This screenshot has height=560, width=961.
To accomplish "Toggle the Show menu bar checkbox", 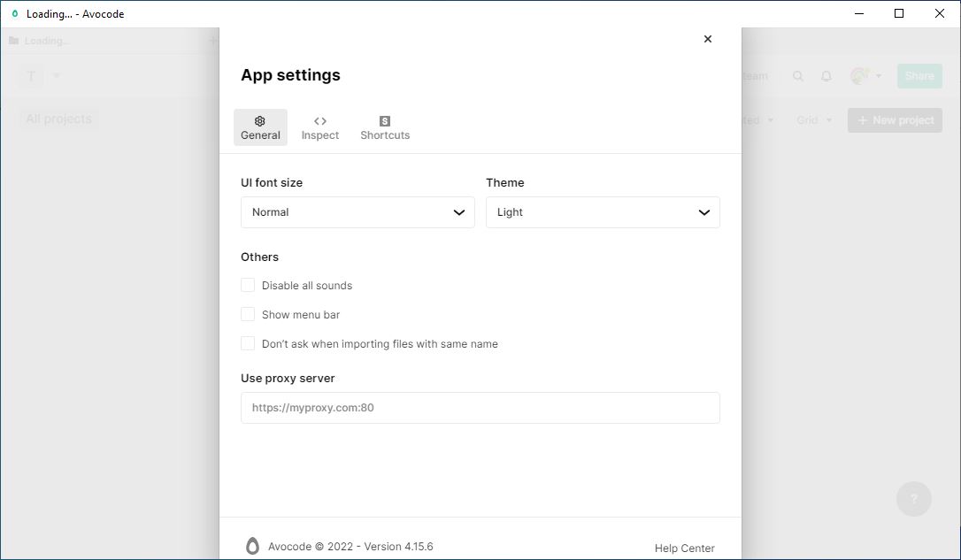I will [x=248, y=314].
